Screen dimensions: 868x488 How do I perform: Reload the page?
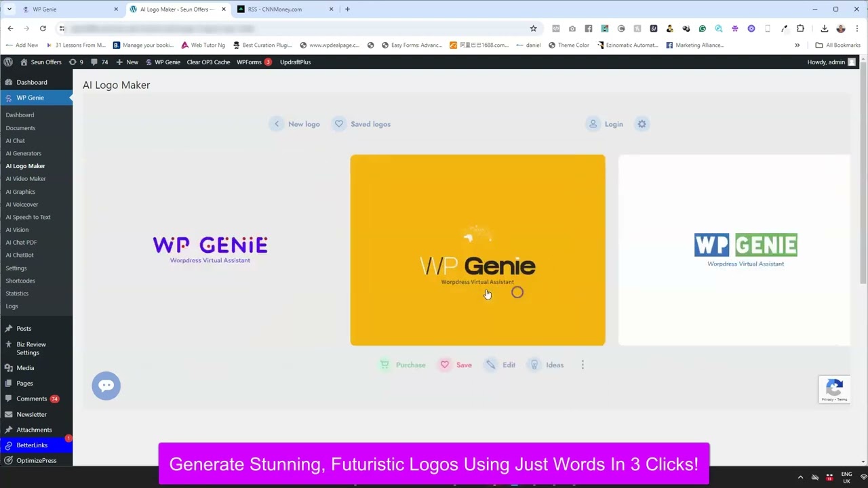tap(43, 28)
